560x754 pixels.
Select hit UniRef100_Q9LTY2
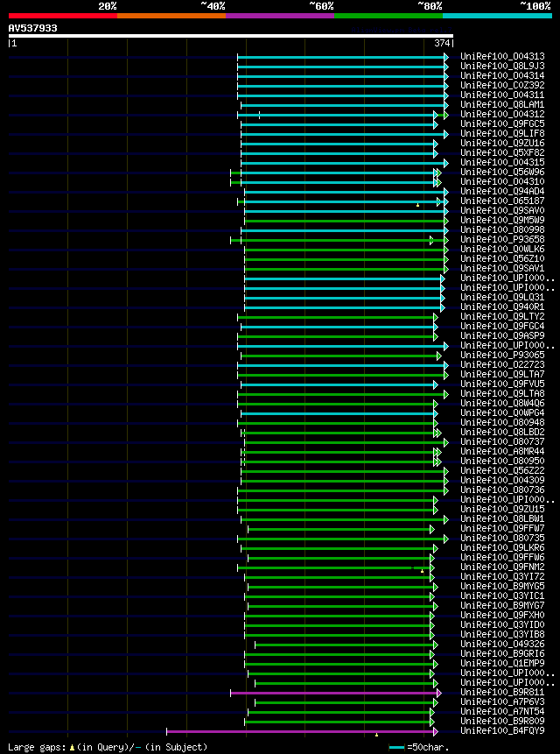502,316
